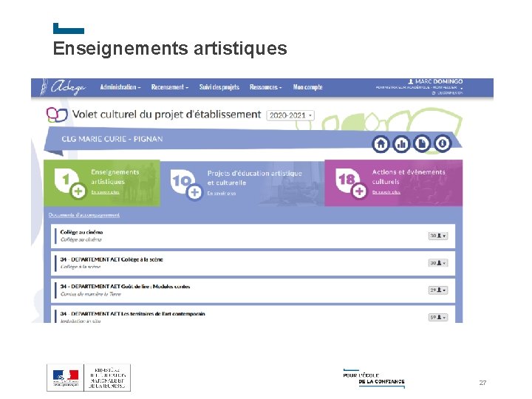Click the number 10 badge on Projets d'éducation
Screen dimensions: 532x399
182,181
